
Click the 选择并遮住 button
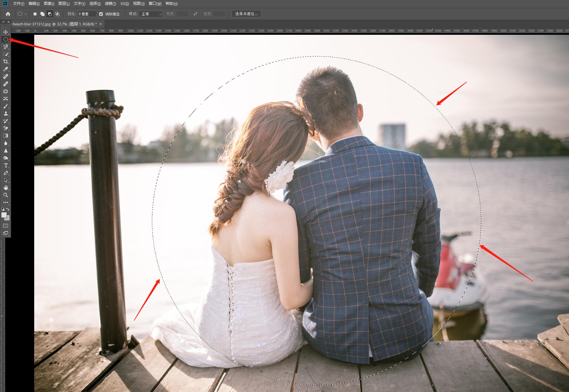pyautogui.click(x=246, y=14)
